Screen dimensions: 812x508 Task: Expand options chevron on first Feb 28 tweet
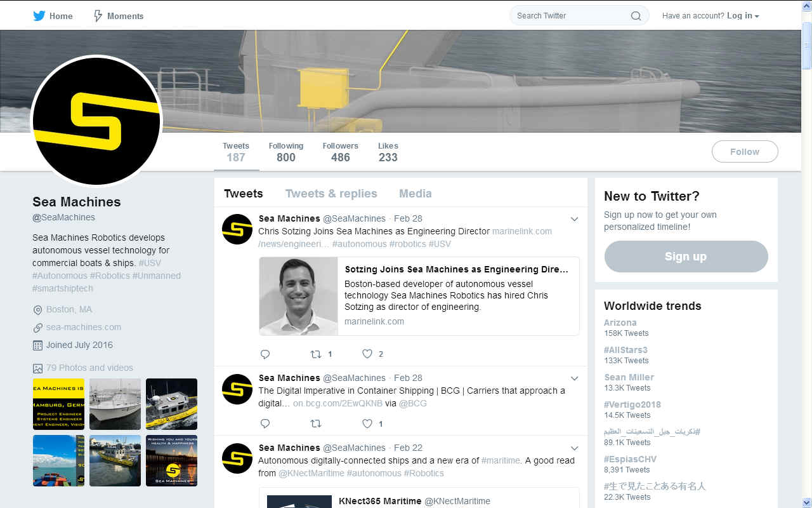[574, 219]
